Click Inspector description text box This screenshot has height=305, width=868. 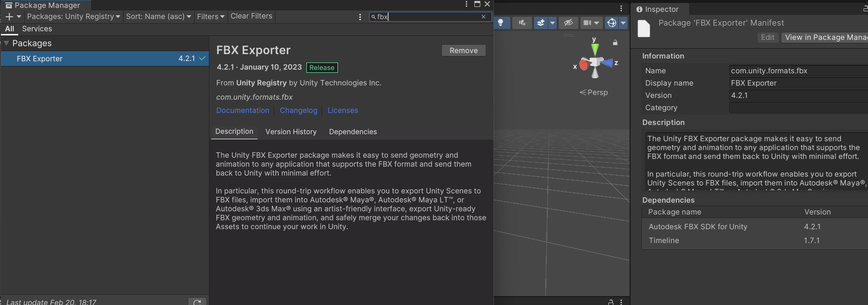tap(756, 161)
